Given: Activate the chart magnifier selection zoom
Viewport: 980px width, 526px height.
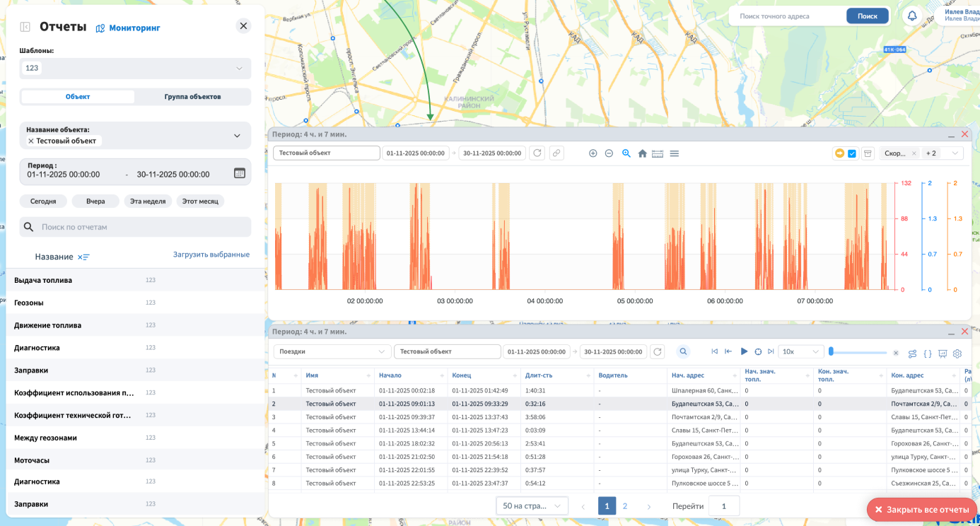Looking at the screenshot, I should coord(626,153).
